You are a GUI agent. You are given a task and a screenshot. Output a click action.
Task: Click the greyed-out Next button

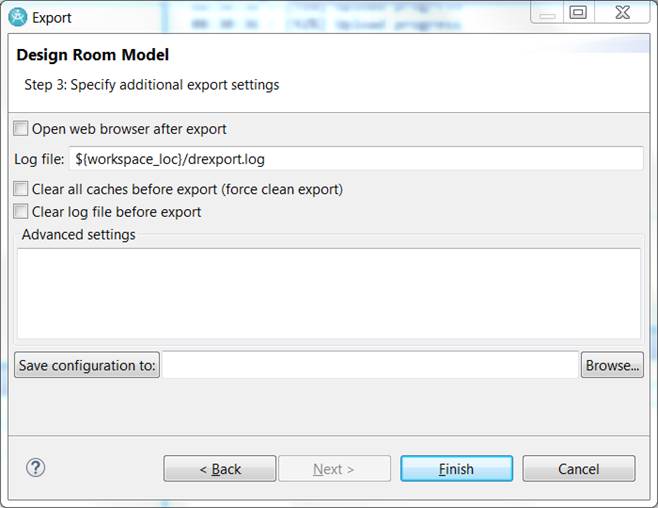(x=334, y=469)
